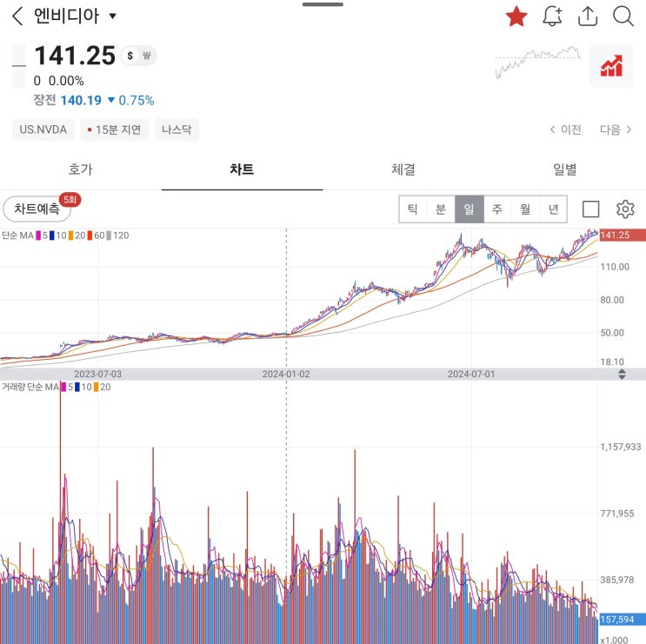The height and width of the screenshot is (644, 646).
Task: Go to previous stock via 이전
Action: 565,129
